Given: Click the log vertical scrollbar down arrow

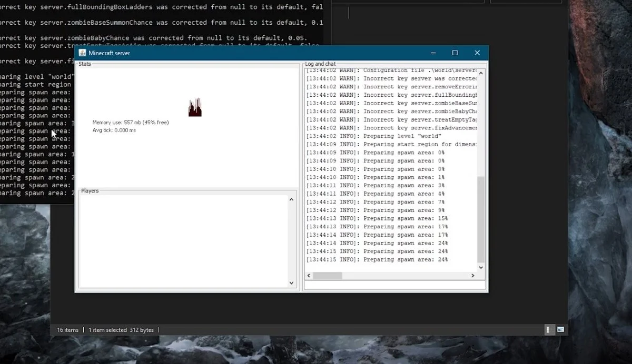Looking at the screenshot, I should (480, 267).
